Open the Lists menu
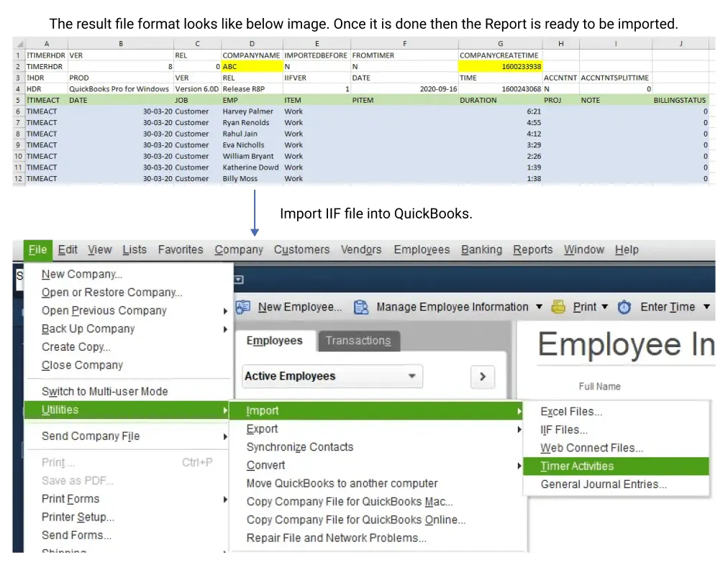Viewport: 728px width, 570px height. (x=135, y=250)
